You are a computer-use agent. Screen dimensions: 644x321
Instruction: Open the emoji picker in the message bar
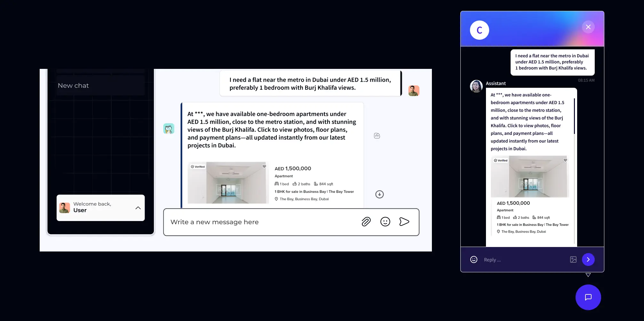[385, 221]
